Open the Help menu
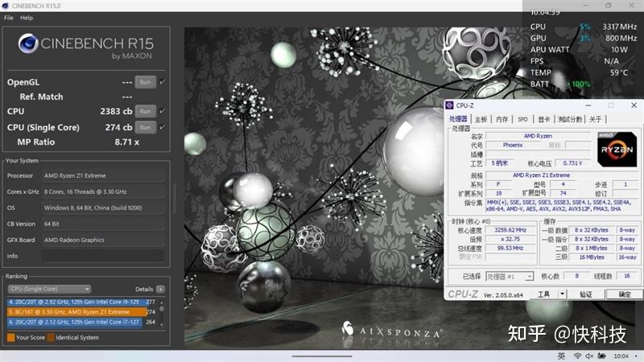The image size is (644, 362). [27, 18]
